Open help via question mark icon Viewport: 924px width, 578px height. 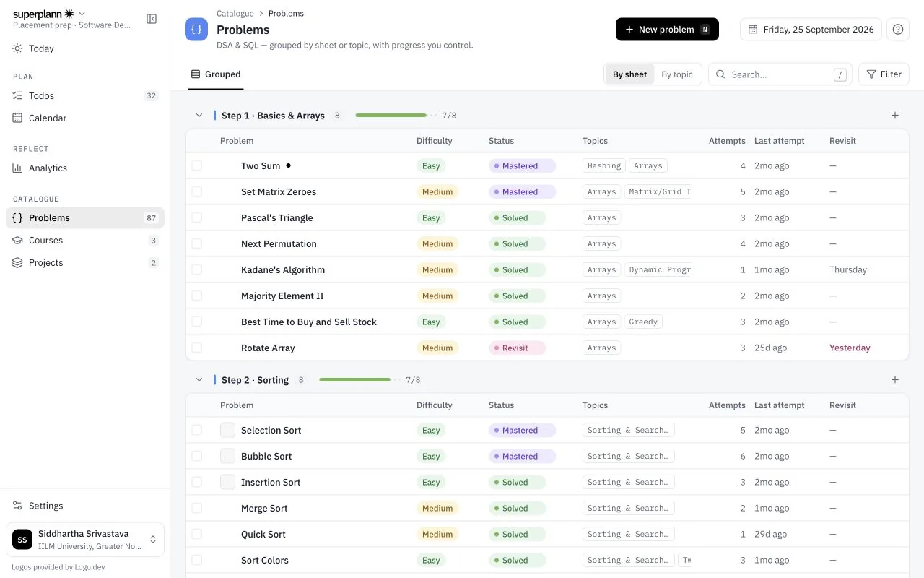(x=898, y=30)
